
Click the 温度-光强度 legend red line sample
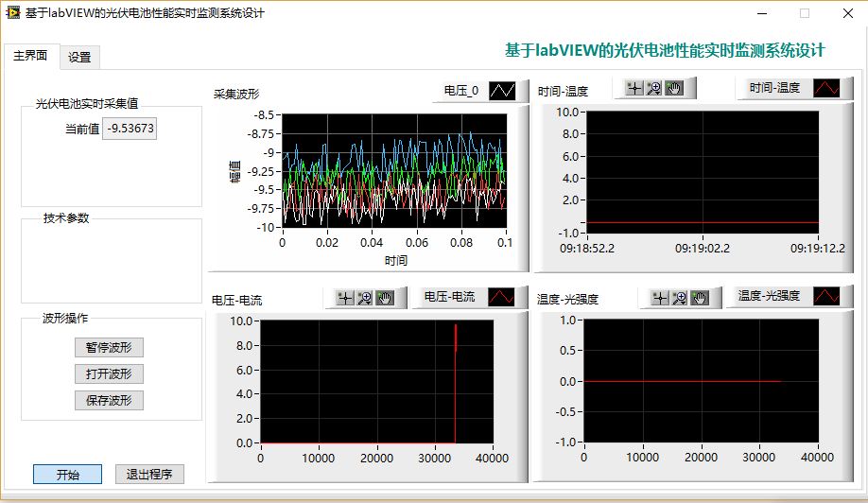[x=826, y=296]
